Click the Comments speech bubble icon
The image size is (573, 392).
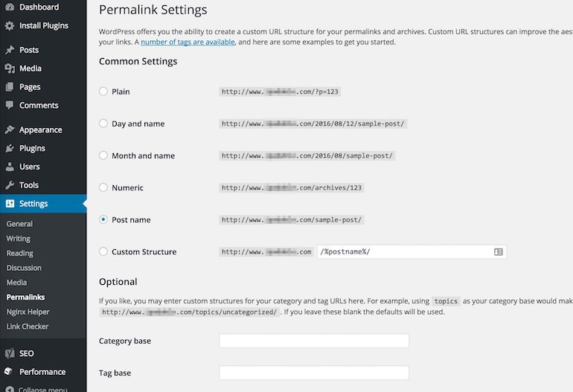click(x=10, y=105)
